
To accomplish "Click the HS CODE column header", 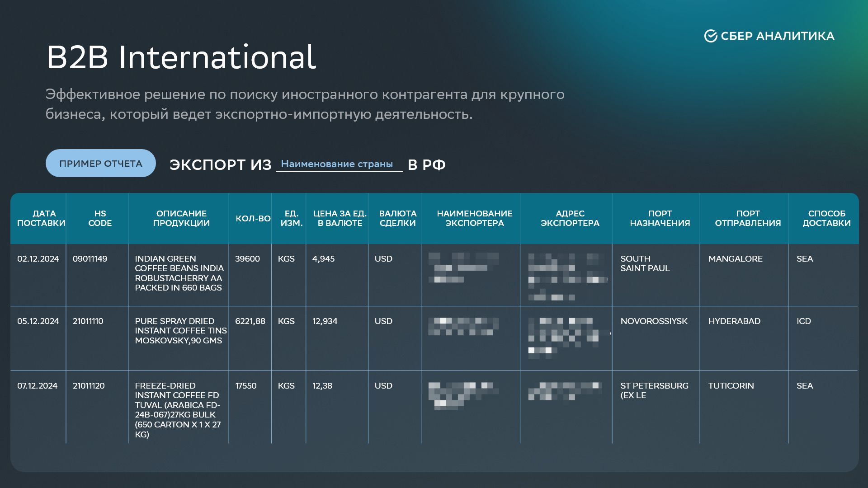I will 100,218.
